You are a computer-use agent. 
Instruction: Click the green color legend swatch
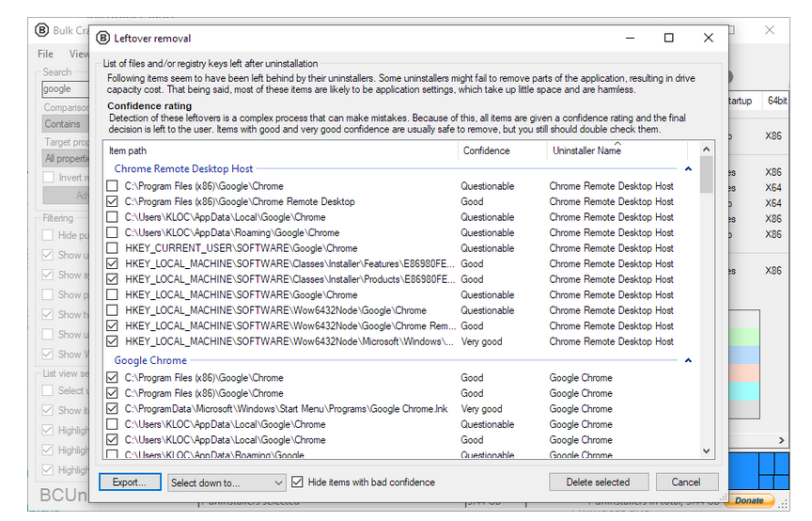[744, 337]
